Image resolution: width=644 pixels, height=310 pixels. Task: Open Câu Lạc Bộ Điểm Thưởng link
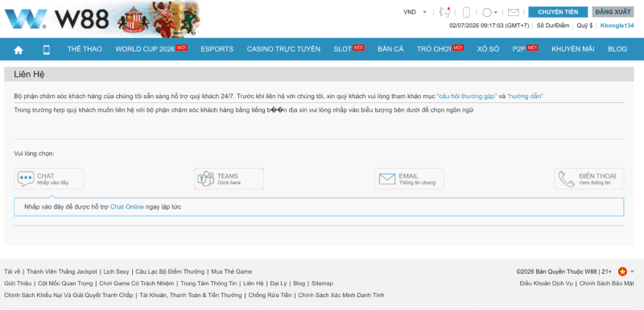(170, 271)
